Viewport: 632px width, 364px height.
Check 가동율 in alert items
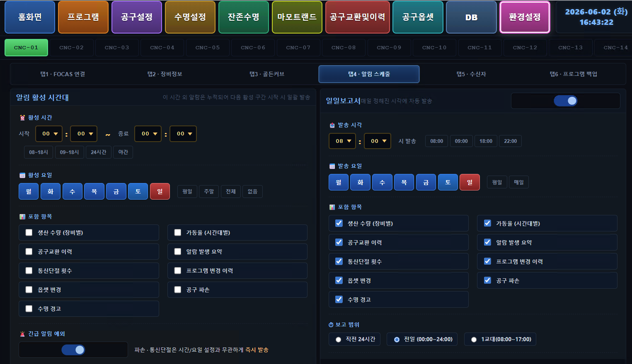tap(178, 233)
